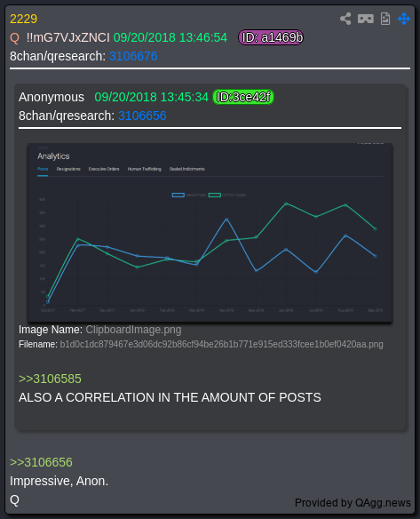Open the 8chan link 3106656 in the quoted post
The width and height of the screenshot is (420, 519).
[142, 116]
